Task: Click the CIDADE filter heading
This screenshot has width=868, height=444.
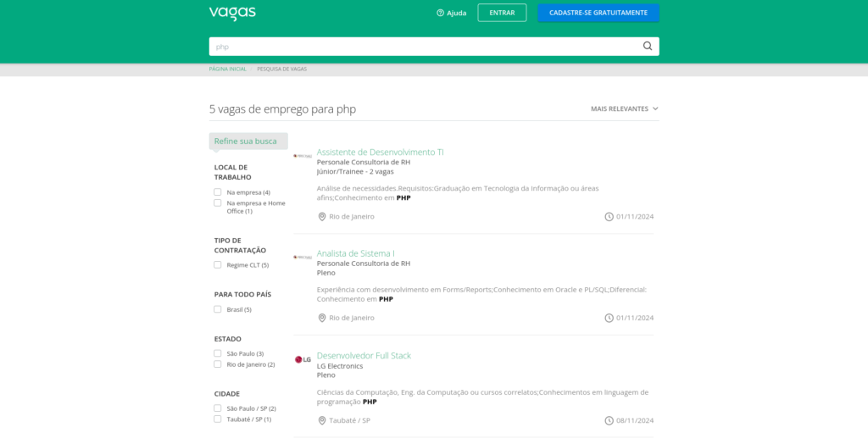Action: 227,394
